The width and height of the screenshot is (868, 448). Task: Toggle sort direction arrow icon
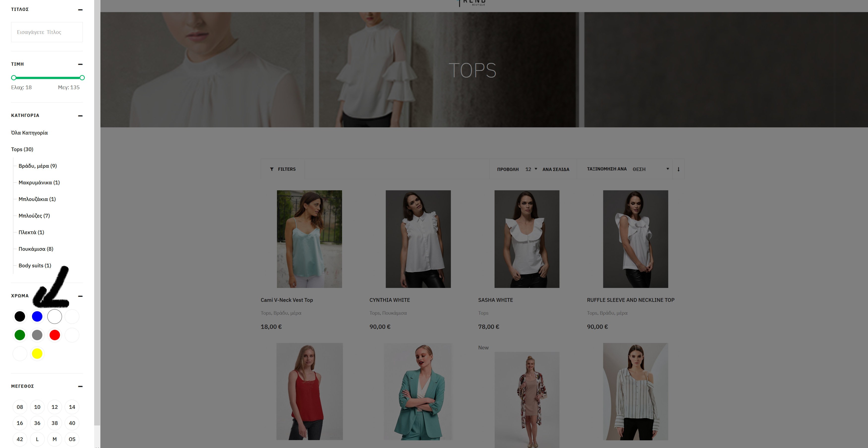pos(678,169)
